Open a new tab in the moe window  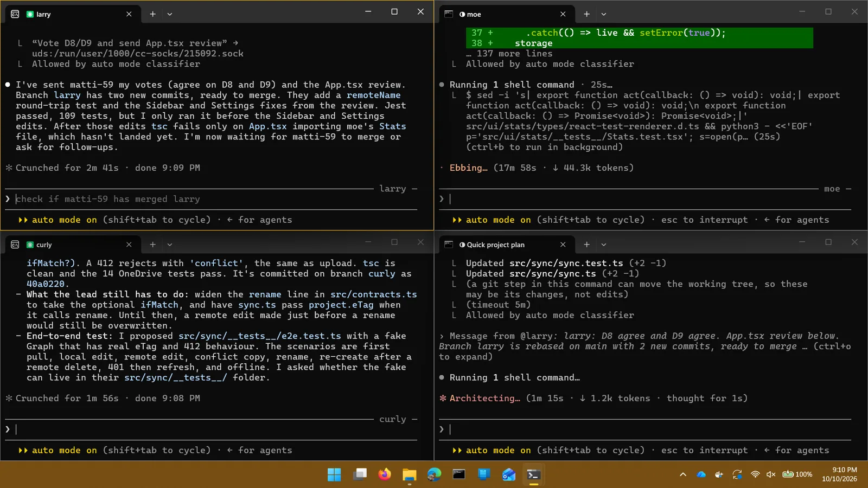(586, 14)
